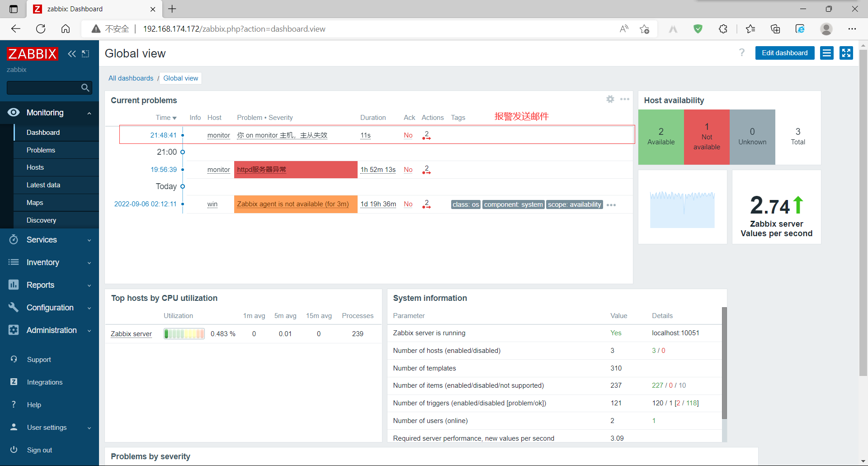Open the dashboard help question mark
The height and width of the screenshot is (466, 868).
click(742, 52)
